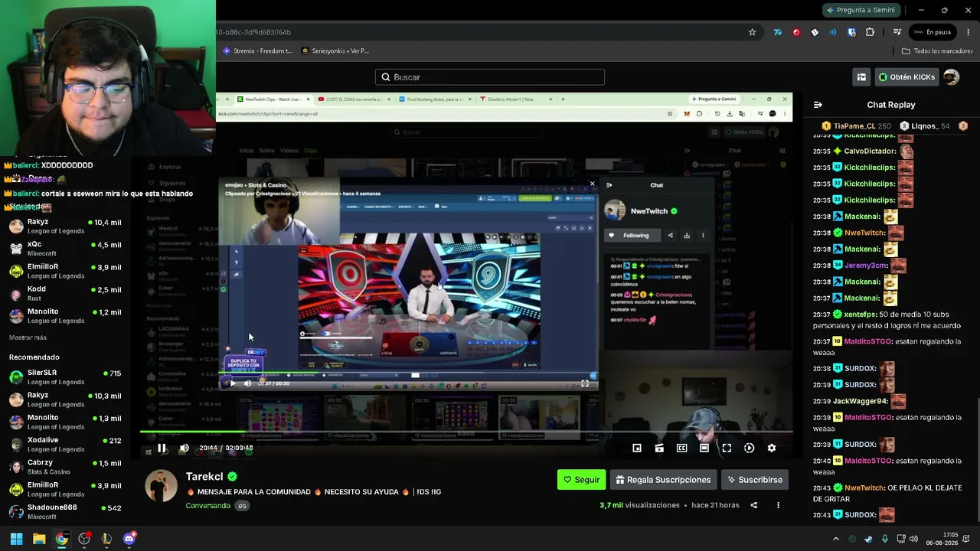Open the microphone icon in system tray
The image size is (980, 551).
(x=884, y=539)
